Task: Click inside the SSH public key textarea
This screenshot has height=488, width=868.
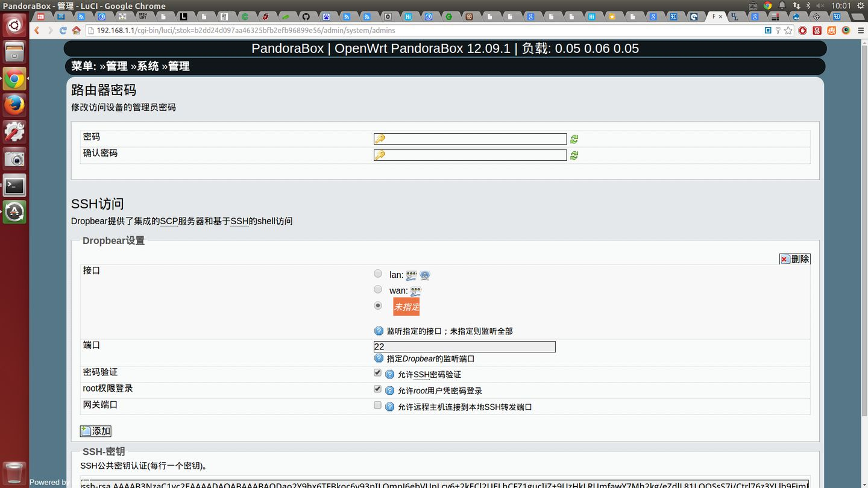Action: click(x=445, y=484)
